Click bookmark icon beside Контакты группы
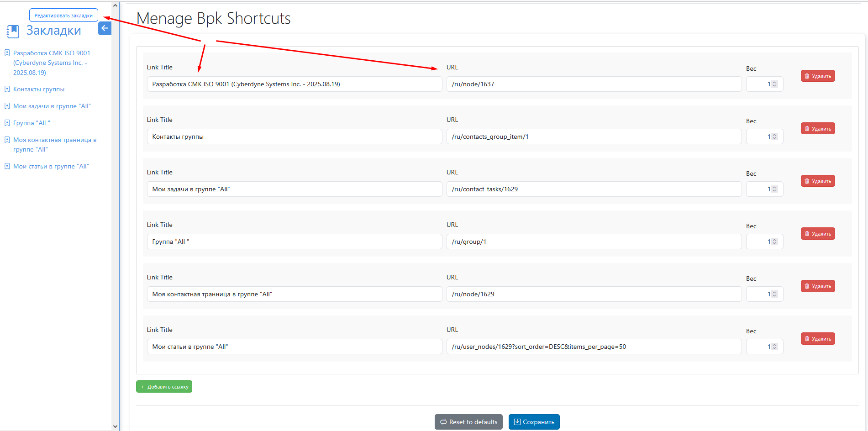Viewport: 868px width, 431px height. coord(7,89)
